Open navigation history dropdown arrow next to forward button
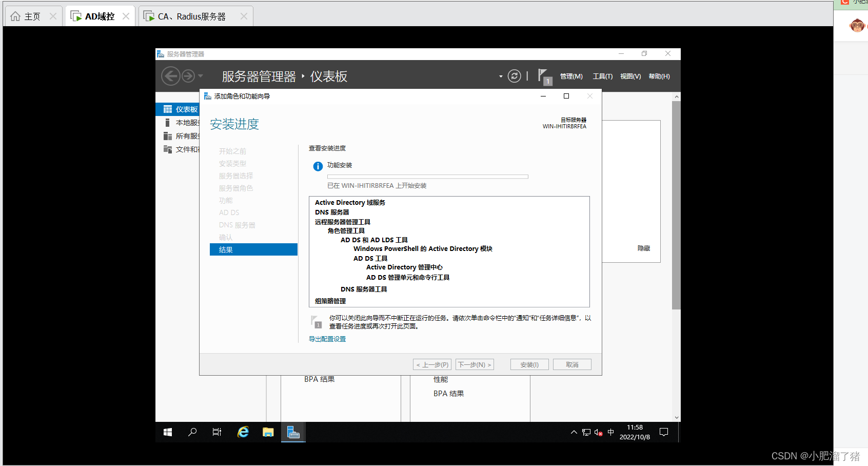 coord(201,76)
